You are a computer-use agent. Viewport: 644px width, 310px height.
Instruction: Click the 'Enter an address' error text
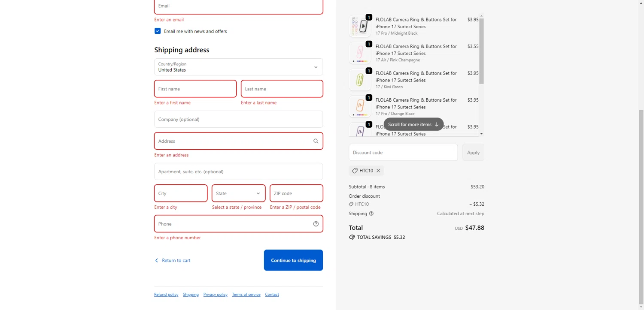click(171, 155)
